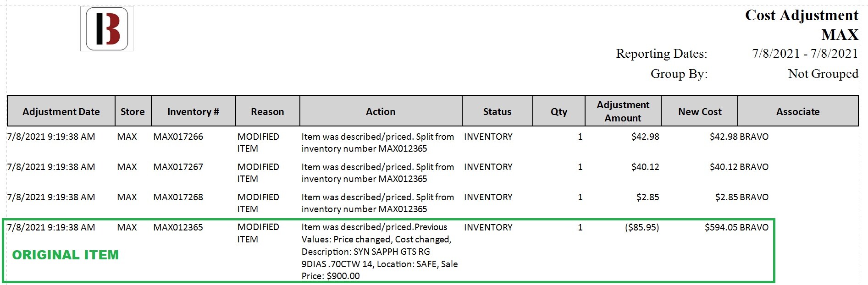This screenshot has width=868, height=285.
Task: Select the reporting dates 7/8/2021 range
Action: [805, 54]
